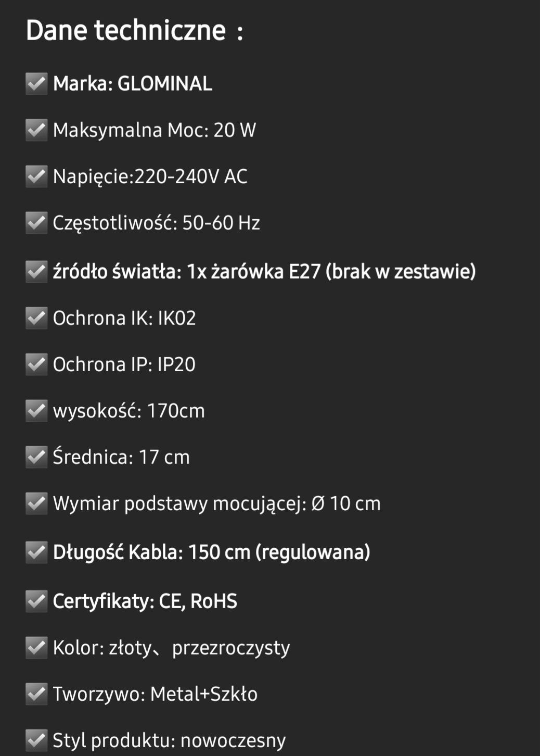Screen dimensions: 540x756
Task: Click the checkmark next to Długość Kabla
Action: coord(36,552)
